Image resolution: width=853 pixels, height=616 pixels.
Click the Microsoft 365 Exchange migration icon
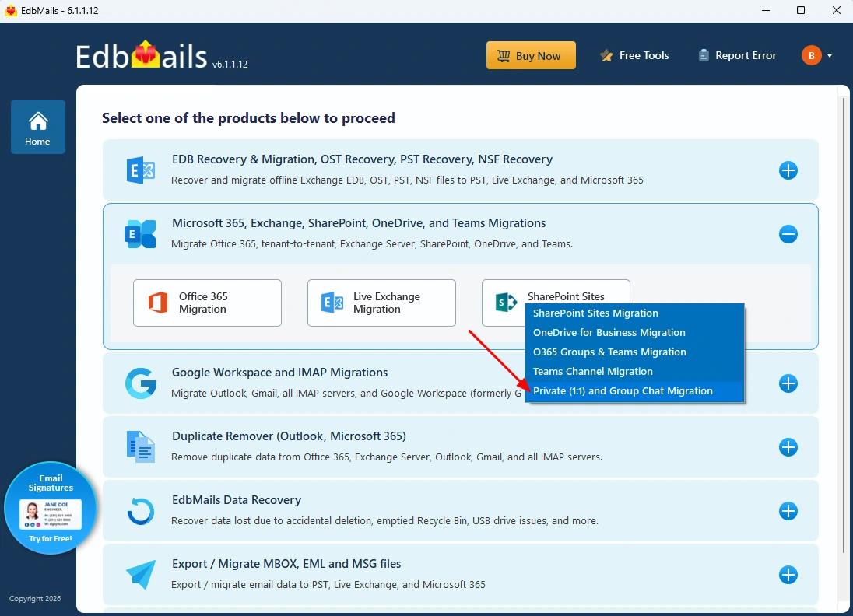(140, 234)
